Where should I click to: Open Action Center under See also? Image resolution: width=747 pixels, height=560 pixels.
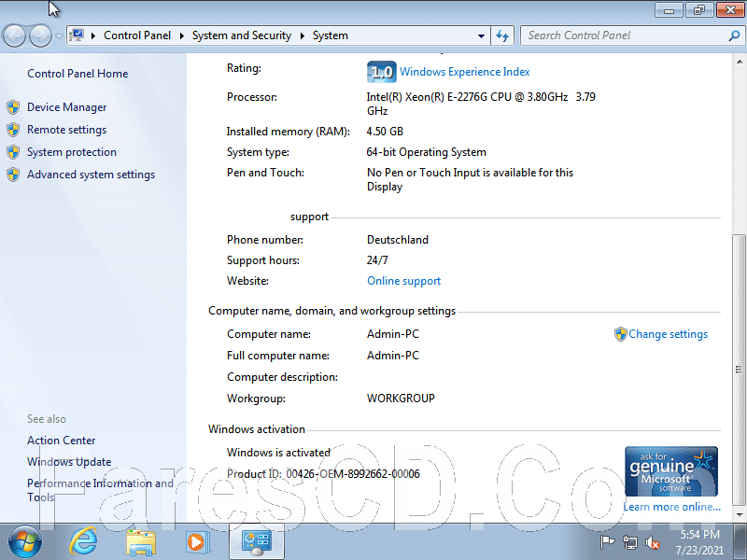pyautogui.click(x=61, y=441)
